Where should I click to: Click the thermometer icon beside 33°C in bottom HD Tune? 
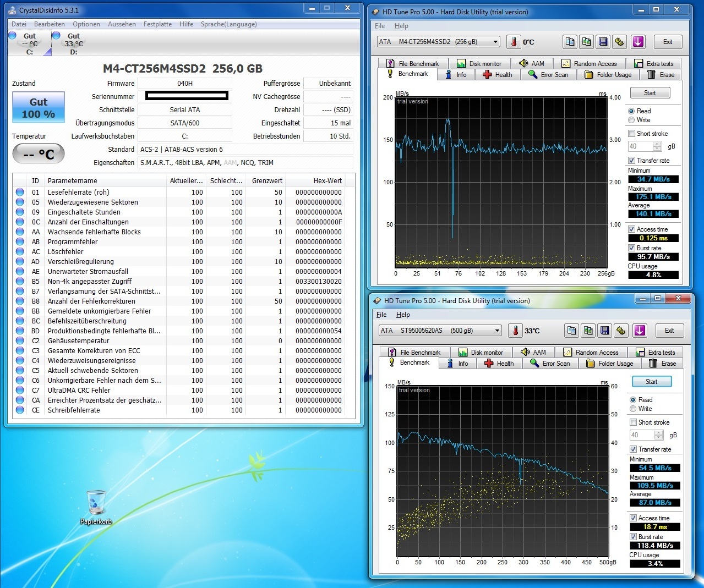515,331
